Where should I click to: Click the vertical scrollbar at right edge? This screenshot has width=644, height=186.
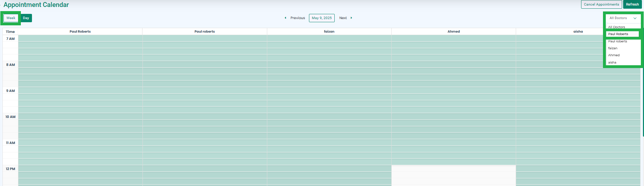pos(643,82)
